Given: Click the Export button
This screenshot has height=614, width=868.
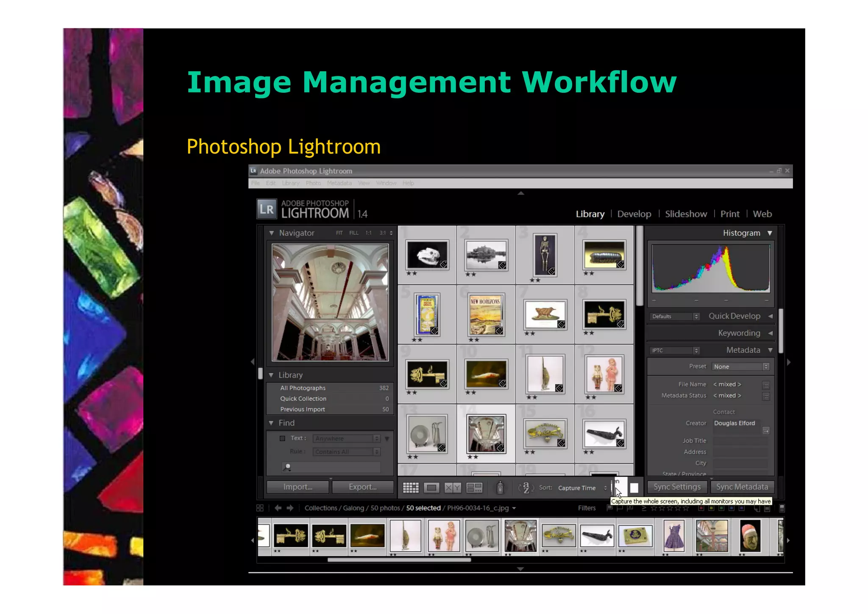Looking at the screenshot, I should 363,487.
